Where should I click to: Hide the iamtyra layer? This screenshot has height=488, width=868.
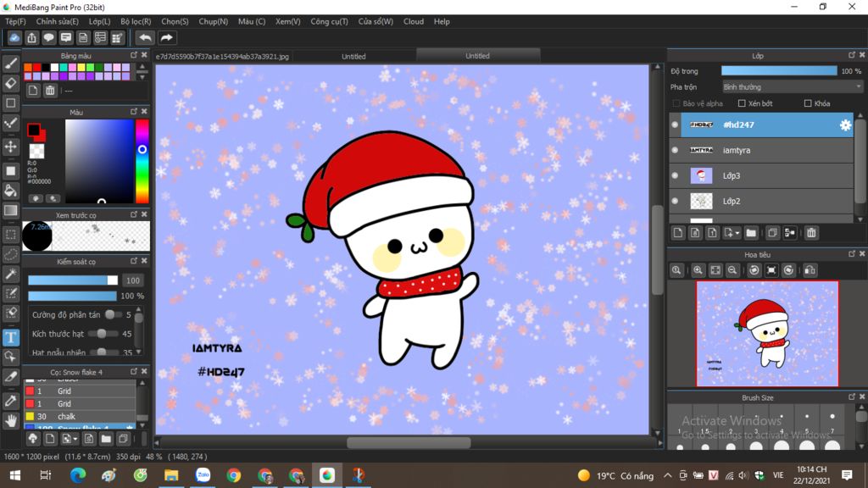(x=675, y=150)
